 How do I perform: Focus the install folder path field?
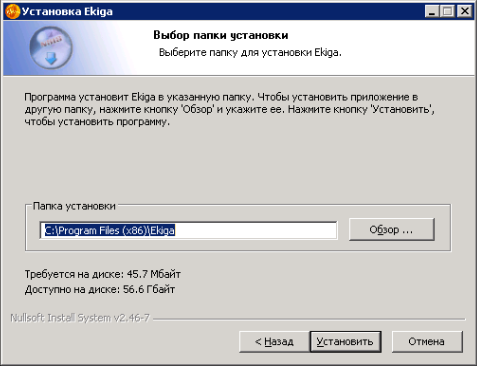point(189,230)
